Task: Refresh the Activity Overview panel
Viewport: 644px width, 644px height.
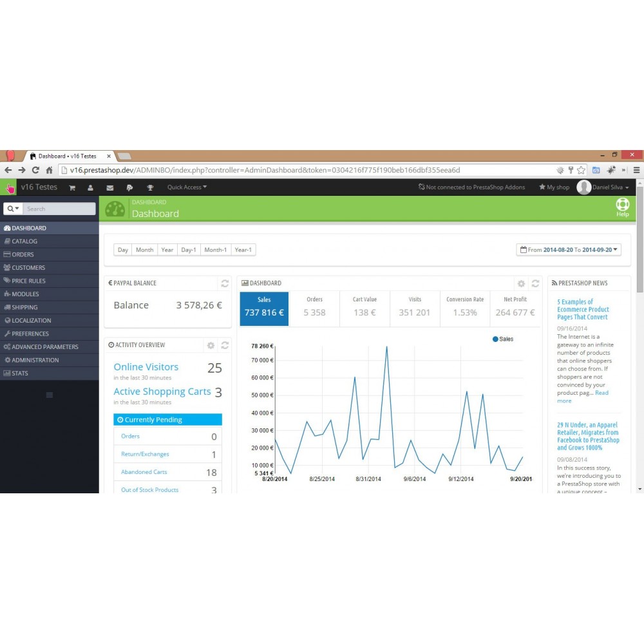Action: click(x=225, y=345)
